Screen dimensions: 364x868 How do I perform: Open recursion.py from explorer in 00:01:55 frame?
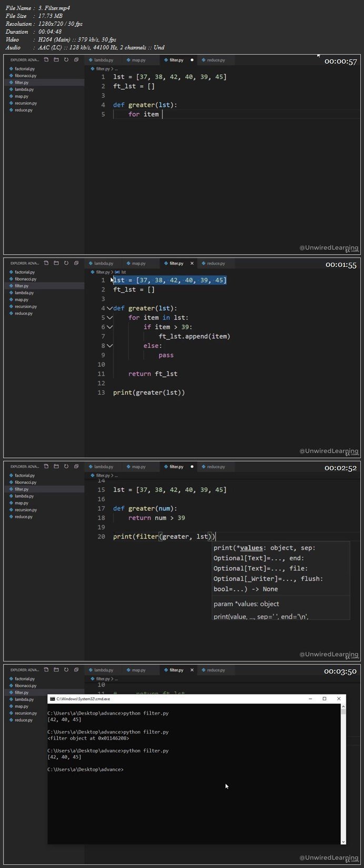[x=25, y=306]
